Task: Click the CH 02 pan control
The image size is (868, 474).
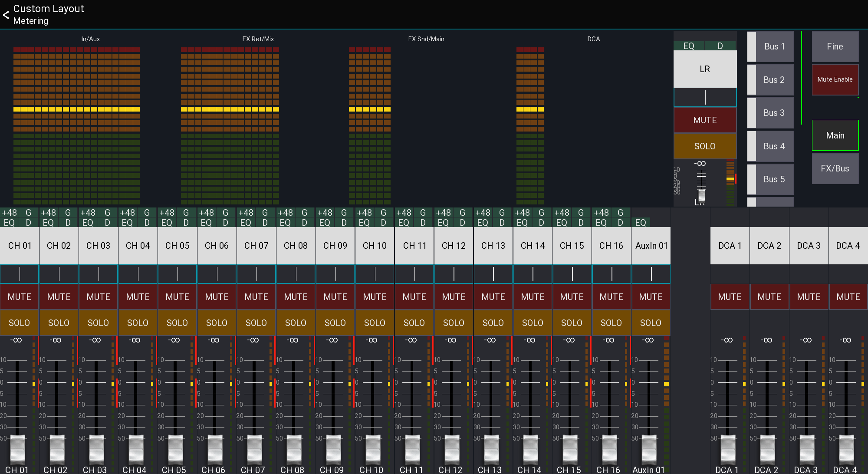Action: (x=59, y=274)
